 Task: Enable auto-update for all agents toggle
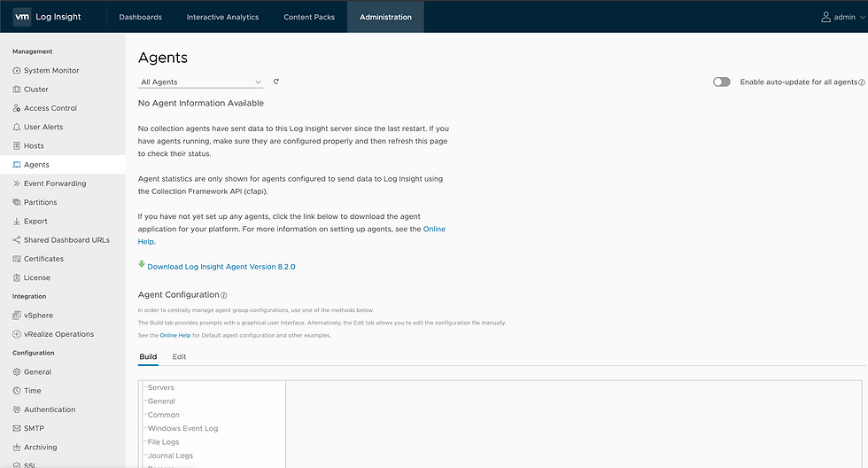tap(721, 82)
